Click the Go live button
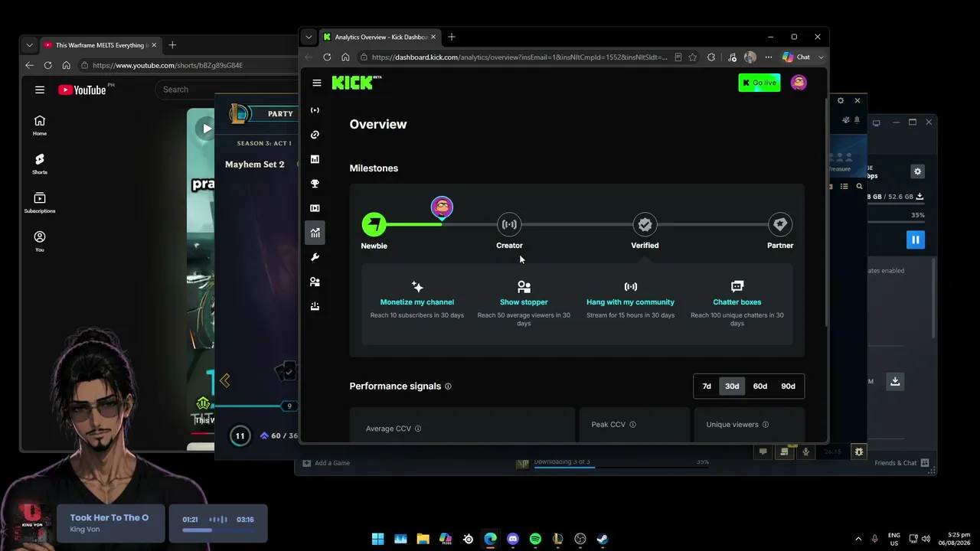This screenshot has height=551, width=980. (759, 83)
